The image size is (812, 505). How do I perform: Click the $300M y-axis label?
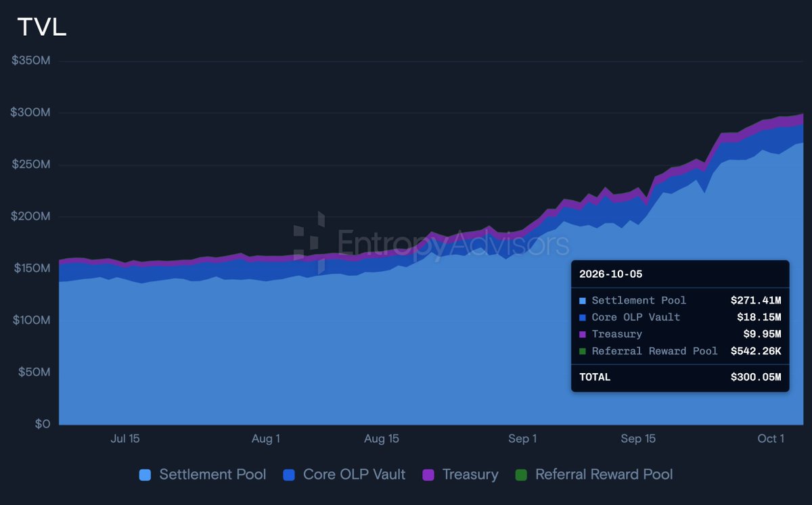point(31,113)
